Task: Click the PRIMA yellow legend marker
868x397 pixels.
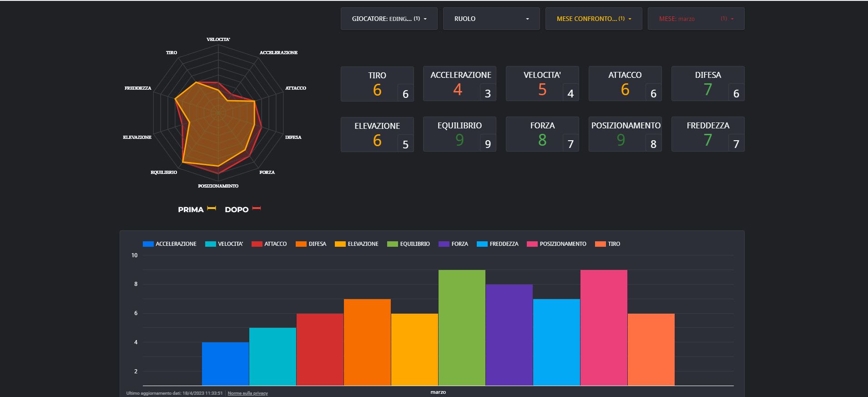Action: coord(212,208)
